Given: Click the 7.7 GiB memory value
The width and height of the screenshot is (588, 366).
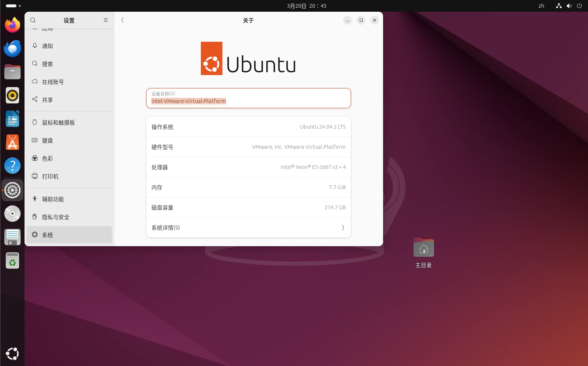Looking at the screenshot, I should (x=337, y=187).
